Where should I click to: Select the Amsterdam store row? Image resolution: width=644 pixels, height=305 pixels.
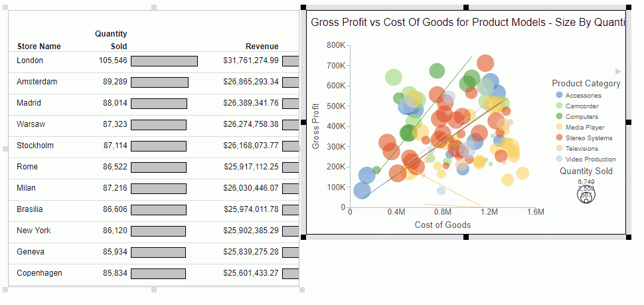coord(37,82)
